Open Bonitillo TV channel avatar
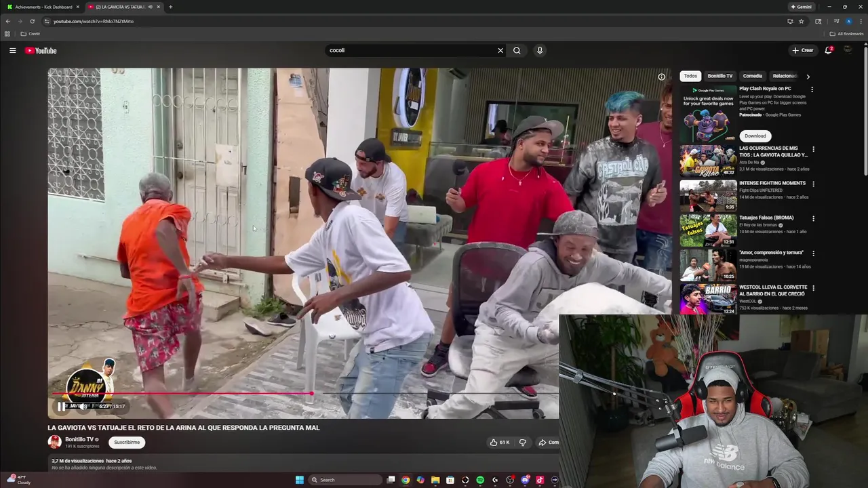 coord(54,442)
